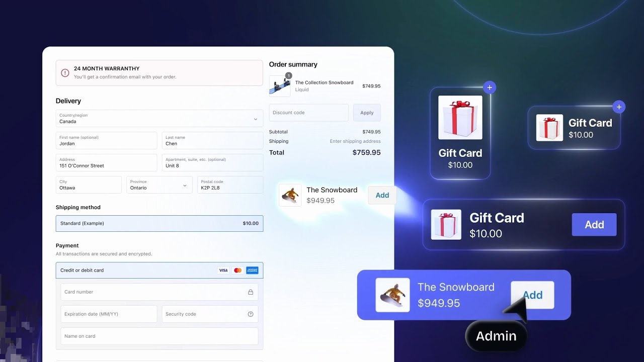This screenshot has width=644, height=362.
Task: Click Apply discount button
Action: (367, 113)
